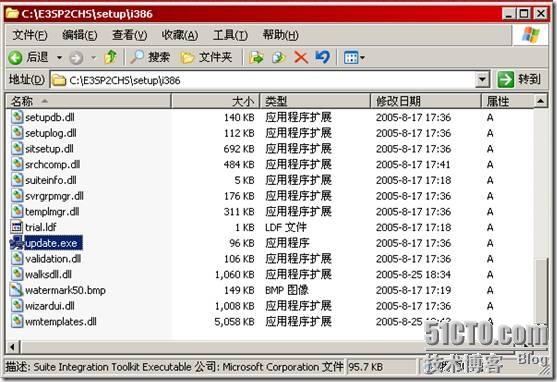Open the 文件(F) menu
This screenshot has height=382, width=557.
(x=30, y=35)
